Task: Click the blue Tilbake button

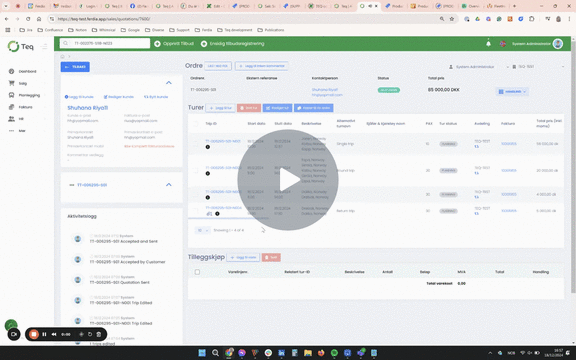Action: coord(75,67)
